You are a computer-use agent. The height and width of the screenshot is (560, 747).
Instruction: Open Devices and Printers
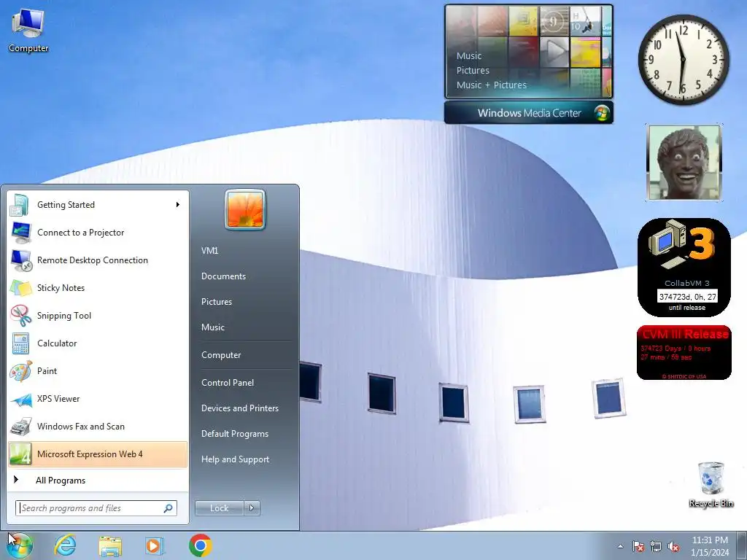pos(239,408)
